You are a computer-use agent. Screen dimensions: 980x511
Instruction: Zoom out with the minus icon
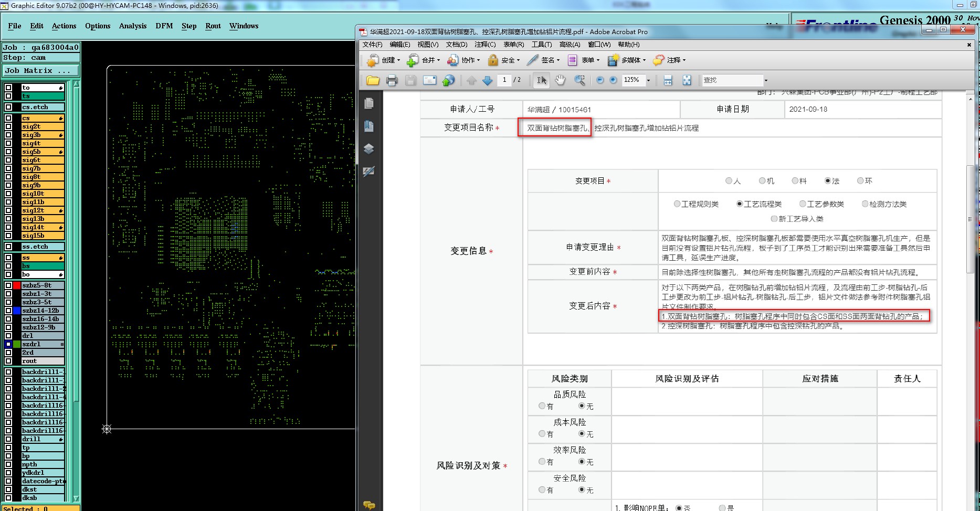pyautogui.click(x=599, y=80)
